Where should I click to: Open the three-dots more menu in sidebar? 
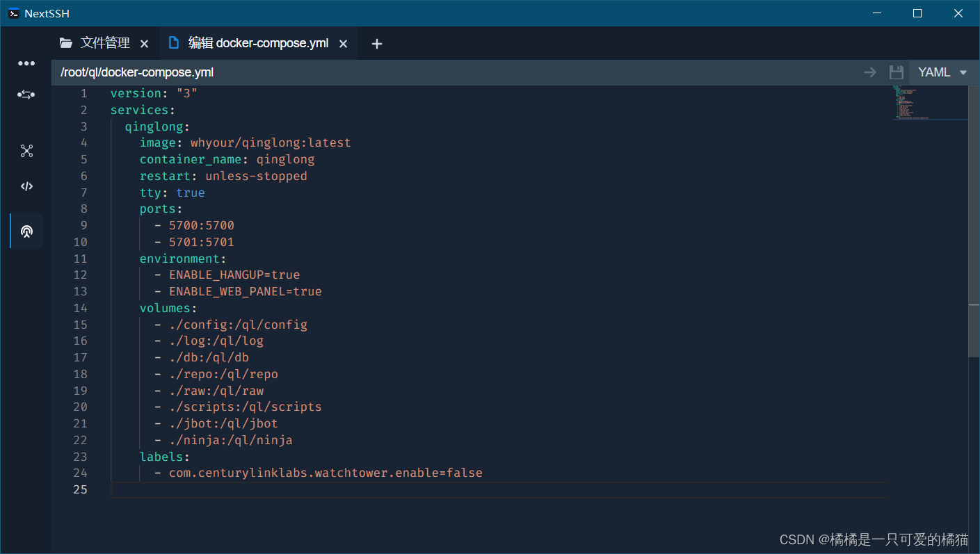coord(26,63)
